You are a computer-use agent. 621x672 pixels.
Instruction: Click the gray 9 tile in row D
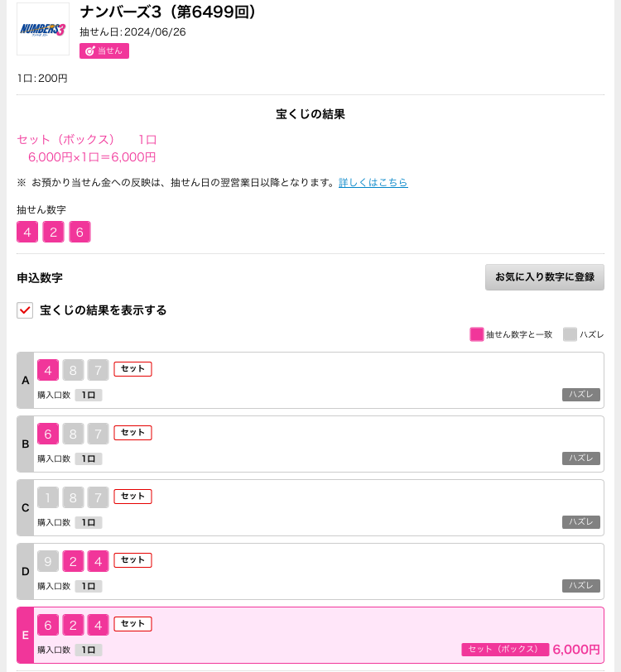[48, 561]
